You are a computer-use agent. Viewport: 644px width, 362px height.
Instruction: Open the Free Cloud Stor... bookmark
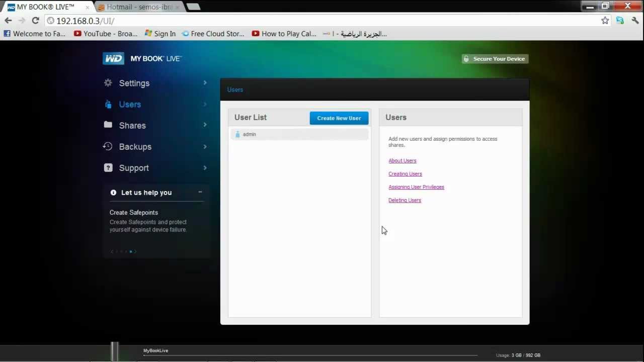(213, 34)
